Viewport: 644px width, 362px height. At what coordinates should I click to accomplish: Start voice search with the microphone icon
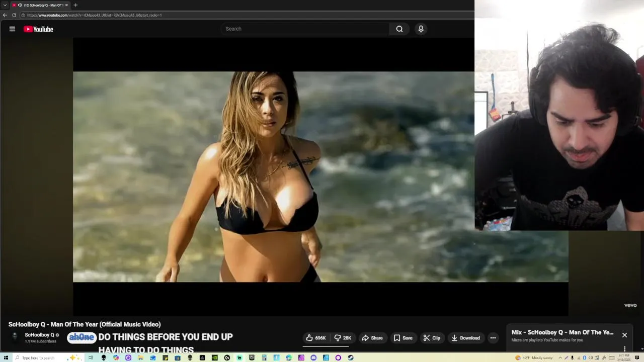[x=421, y=29]
